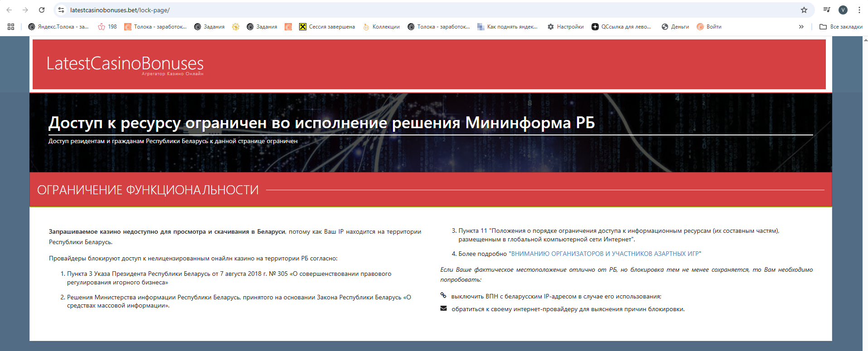This screenshot has width=868, height=351.
Task: Open the apps grid in bookmarks bar
Action: tap(11, 27)
